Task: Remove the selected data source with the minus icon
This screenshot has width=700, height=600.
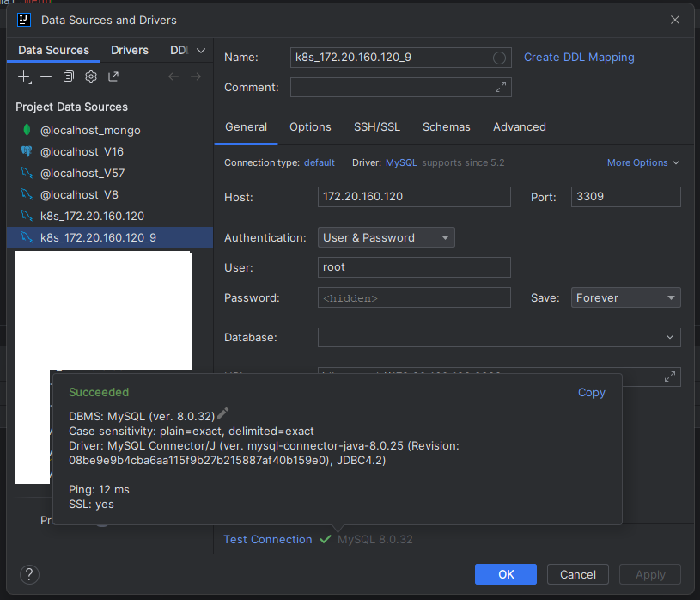Action: 46,77
